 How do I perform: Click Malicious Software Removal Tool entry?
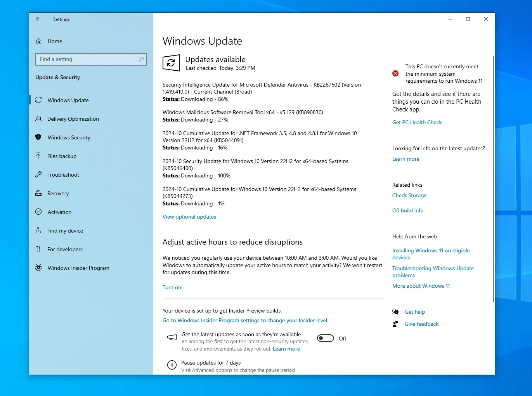tap(243, 112)
